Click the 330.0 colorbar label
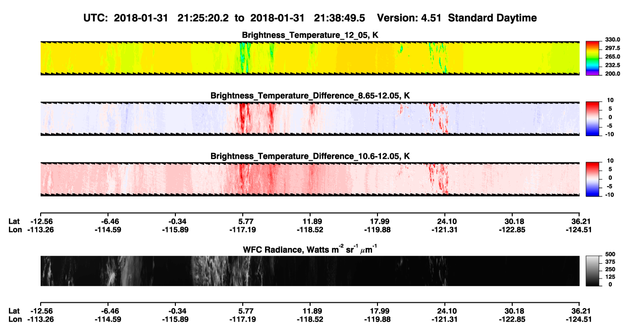The height and width of the screenshot is (330, 644). (612, 40)
